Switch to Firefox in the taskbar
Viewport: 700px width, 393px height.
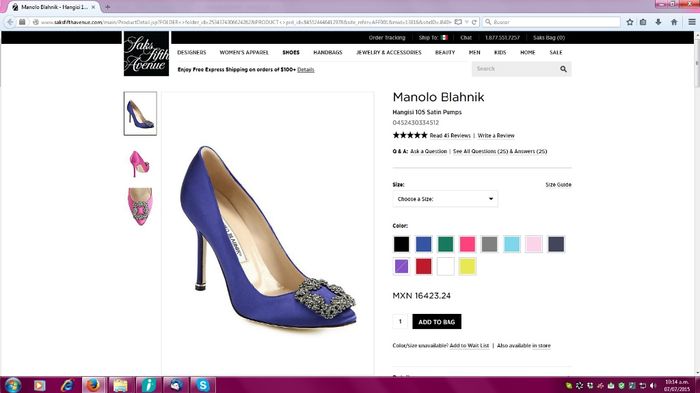click(93, 385)
